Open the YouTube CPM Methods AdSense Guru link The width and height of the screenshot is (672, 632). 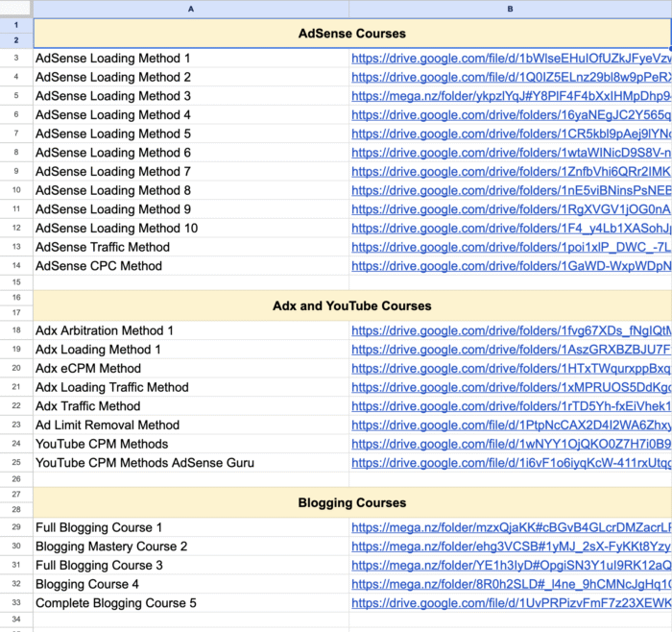click(x=512, y=463)
